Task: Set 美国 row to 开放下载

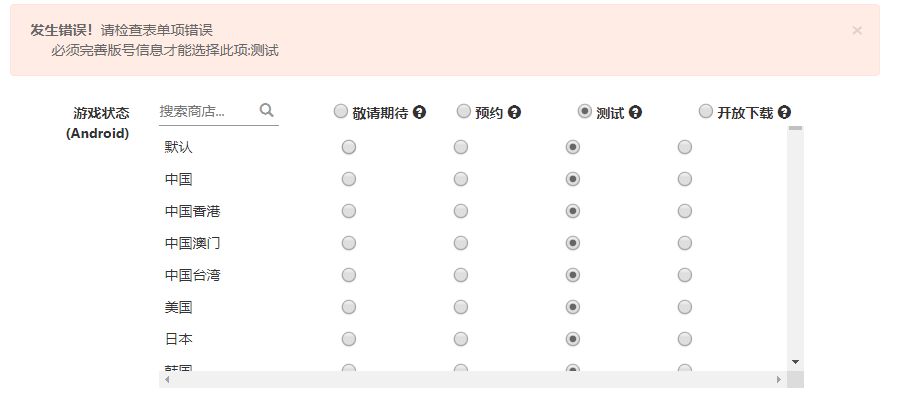Action: tap(685, 308)
